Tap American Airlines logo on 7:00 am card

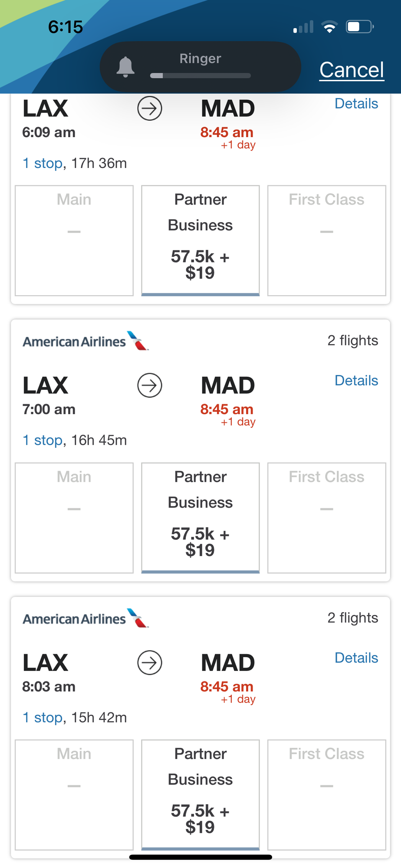[x=85, y=342]
